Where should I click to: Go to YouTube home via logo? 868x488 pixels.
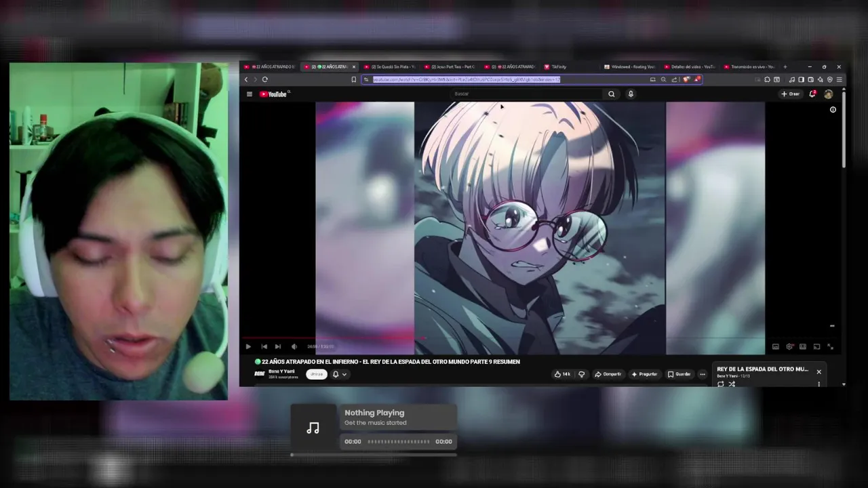(x=274, y=94)
